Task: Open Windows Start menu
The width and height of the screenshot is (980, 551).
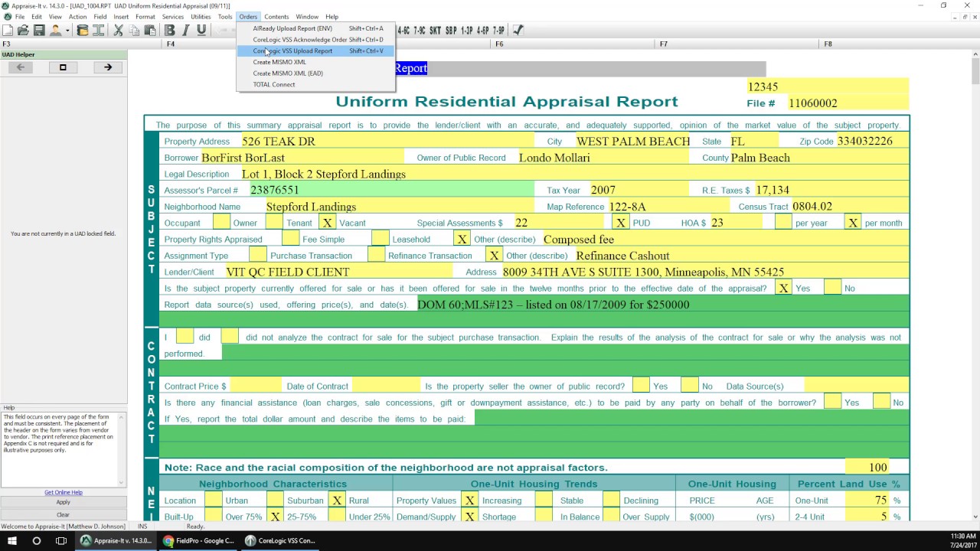Action: point(12,540)
